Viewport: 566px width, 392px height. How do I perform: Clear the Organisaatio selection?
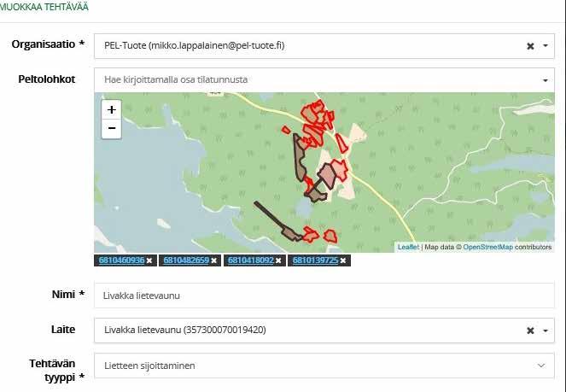click(x=530, y=46)
